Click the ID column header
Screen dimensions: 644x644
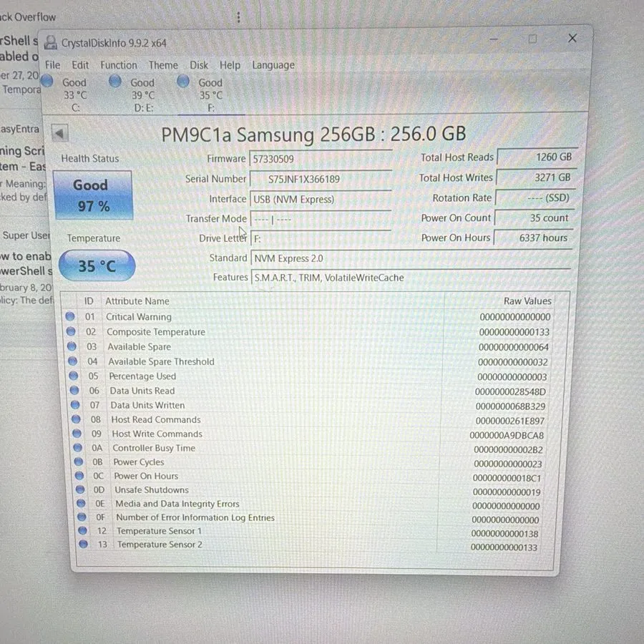[89, 301]
